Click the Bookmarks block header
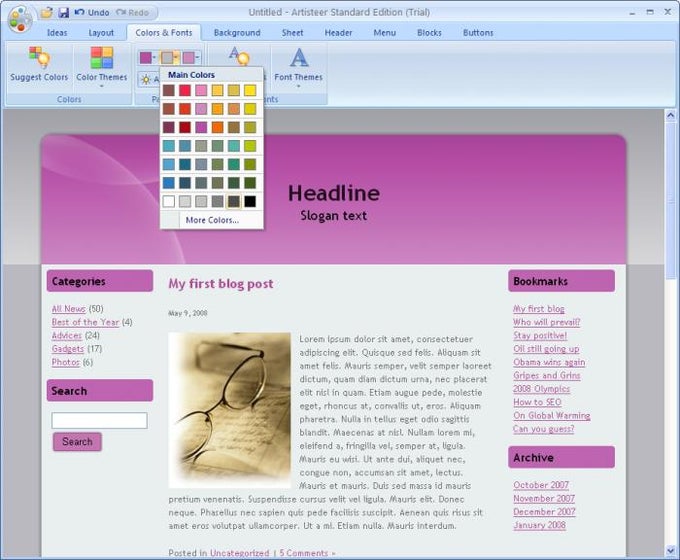680x560 pixels. pos(561,281)
